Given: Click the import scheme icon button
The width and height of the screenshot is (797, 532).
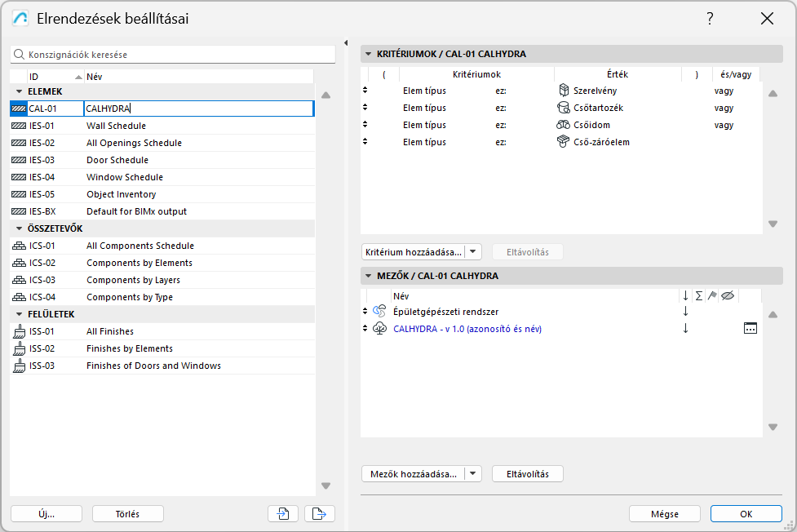Looking at the screenshot, I should pyautogui.click(x=282, y=513).
